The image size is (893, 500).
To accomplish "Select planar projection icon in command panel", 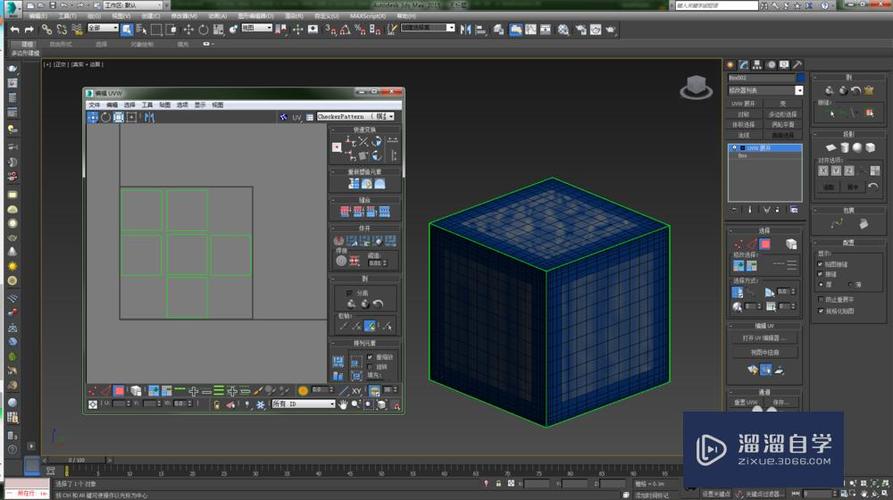I will pos(830,147).
